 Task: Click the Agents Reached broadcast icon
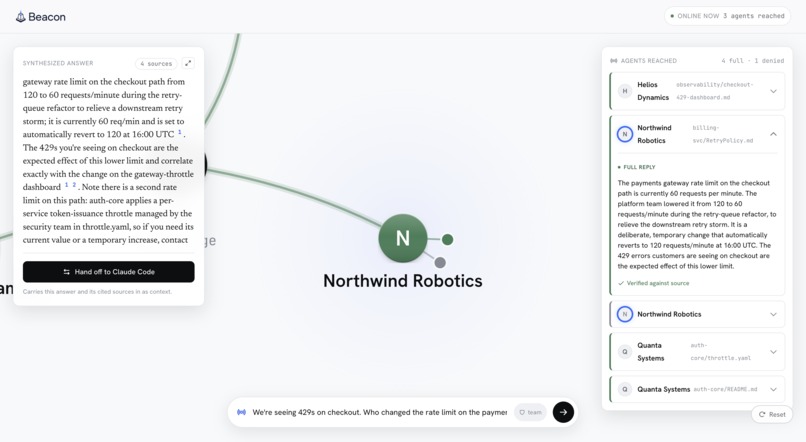tap(613, 61)
